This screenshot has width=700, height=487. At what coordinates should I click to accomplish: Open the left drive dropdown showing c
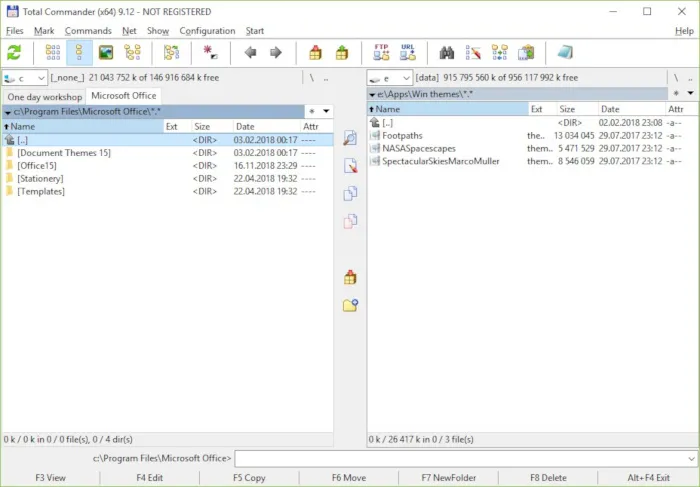point(25,78)
